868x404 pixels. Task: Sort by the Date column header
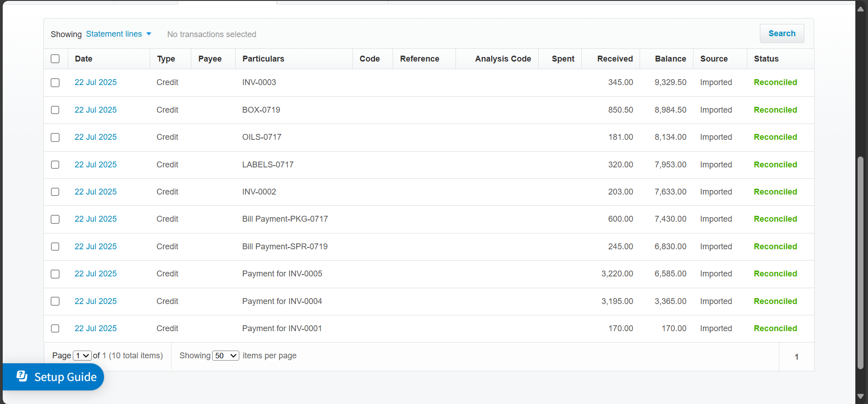[x=84, y=59]
